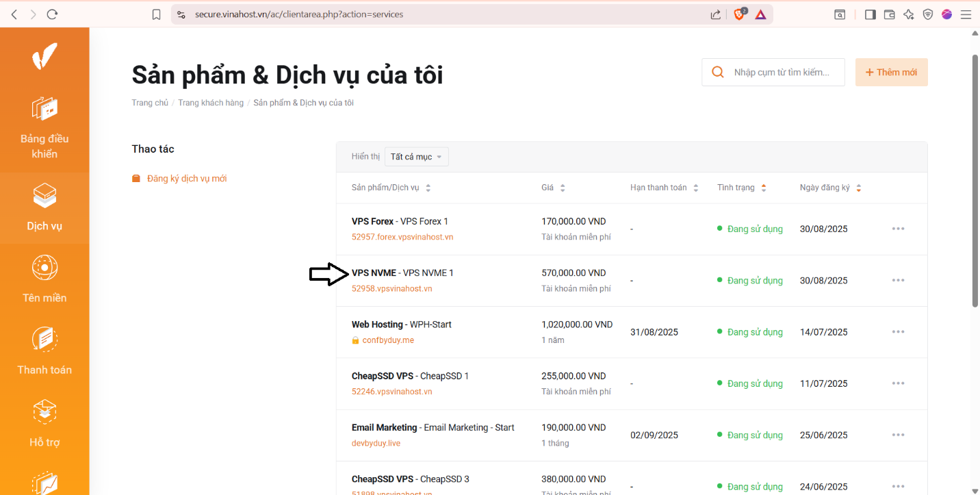
Task: Open devbyduy.live link
Action: coord(376,443)
